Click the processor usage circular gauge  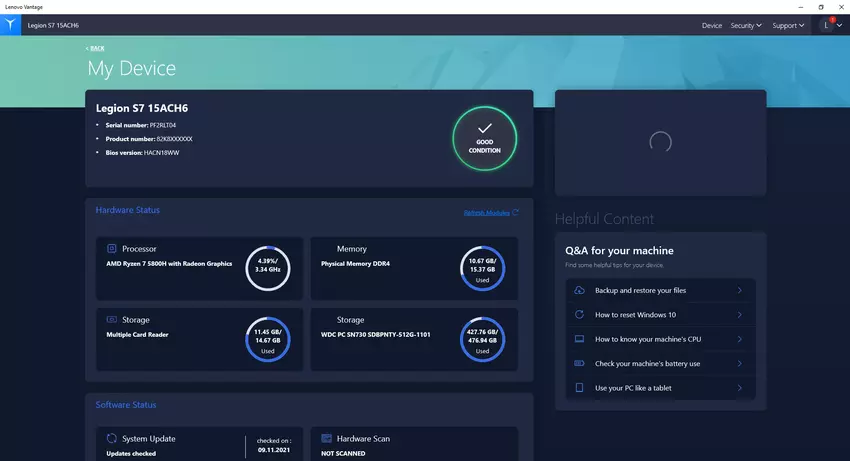click(267, 268)
